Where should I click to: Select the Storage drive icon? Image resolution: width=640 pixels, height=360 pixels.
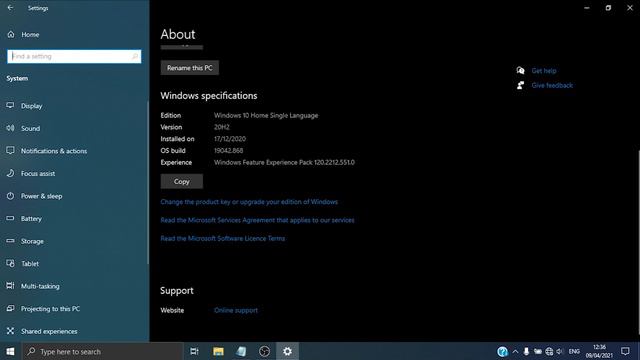(x=10, y=241)
